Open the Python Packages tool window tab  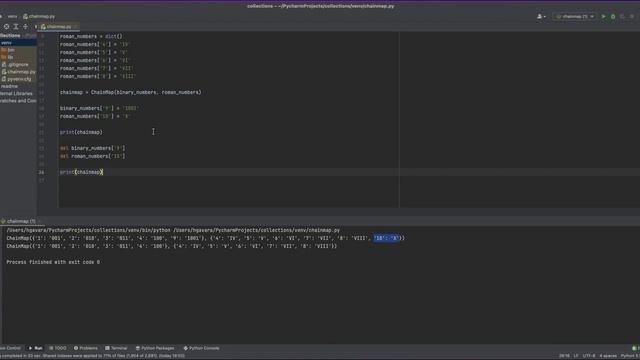155,348
